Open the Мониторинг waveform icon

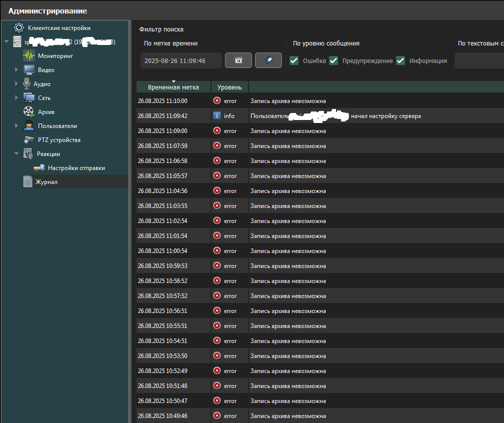(29, 55)
